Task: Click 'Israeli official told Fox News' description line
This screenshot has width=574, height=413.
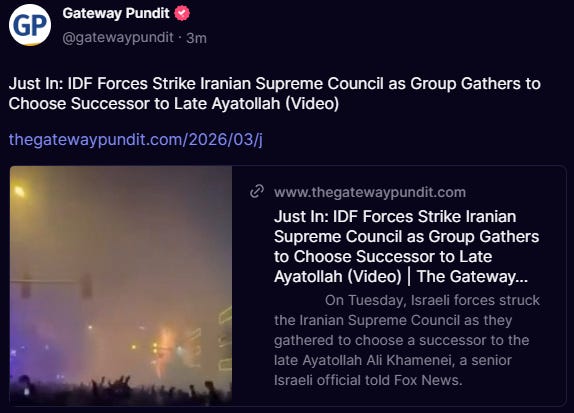Action: click(368, 380)
